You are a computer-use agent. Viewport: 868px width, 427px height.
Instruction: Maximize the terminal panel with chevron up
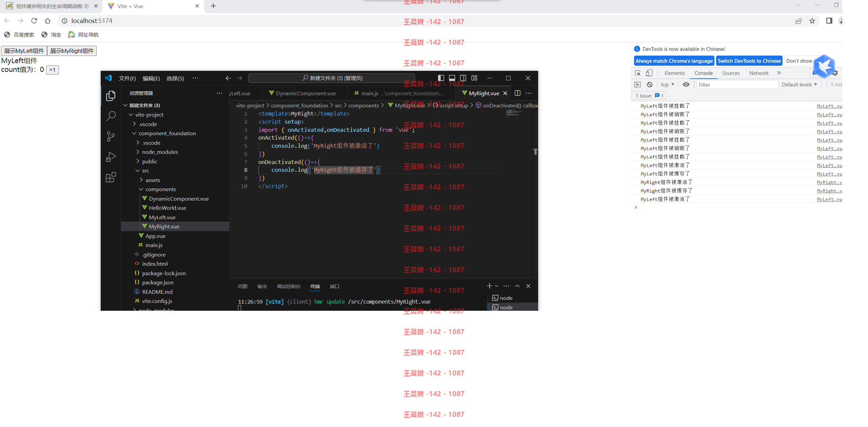click(x=517, y=286)
